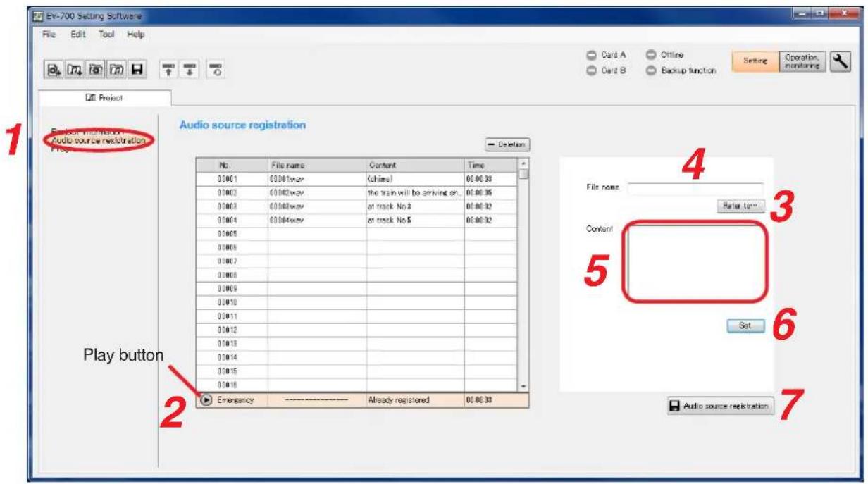Click the 00:00:05 time cell
The height and width of the screenshot is (484, 868).
[491, 192]
